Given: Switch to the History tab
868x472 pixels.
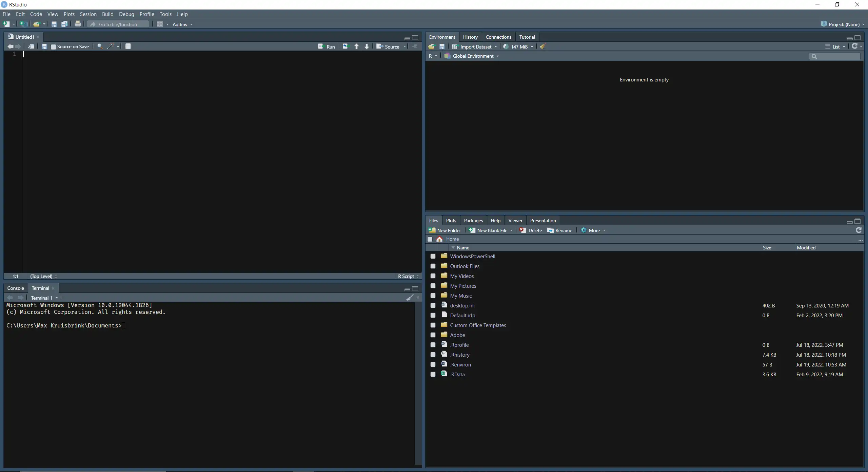Looking at the screenshot, I should tap(470, 37).
